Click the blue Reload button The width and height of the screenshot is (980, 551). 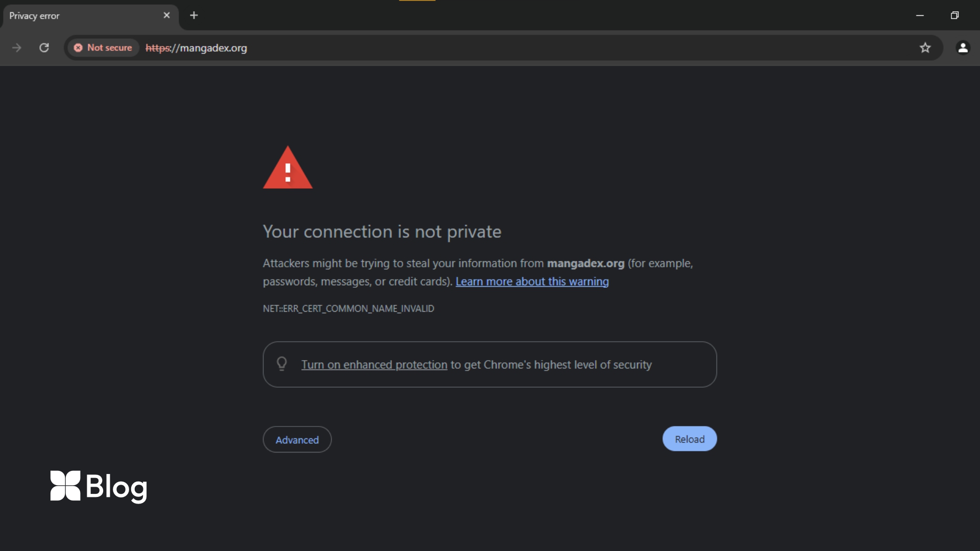click(690, 439)
